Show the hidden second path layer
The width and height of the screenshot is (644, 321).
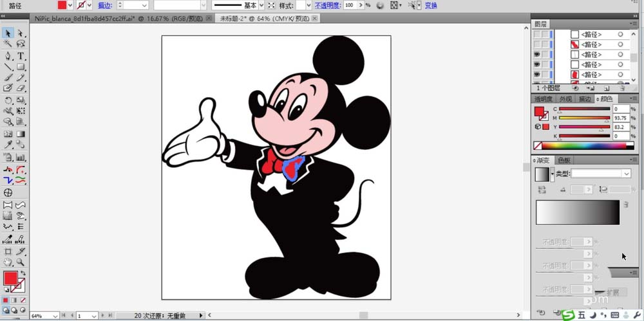pos(537,44)
